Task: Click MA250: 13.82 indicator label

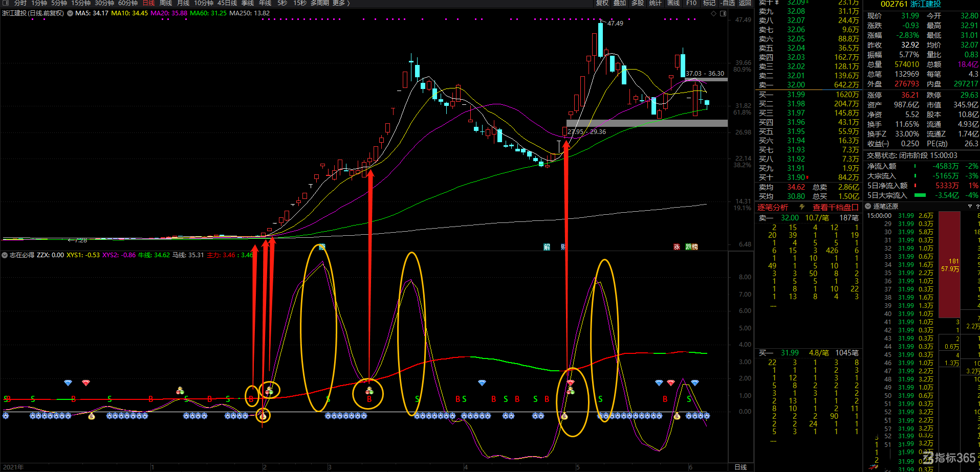Action: [x=250, y=13]
